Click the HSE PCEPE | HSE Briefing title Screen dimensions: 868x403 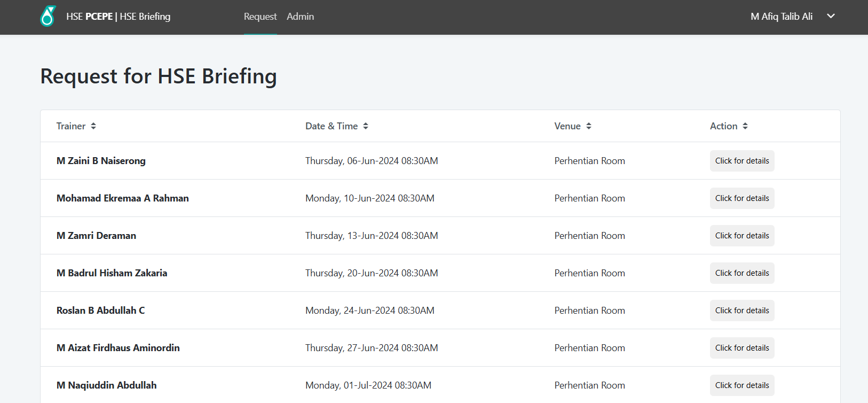(x=118, y=17)
